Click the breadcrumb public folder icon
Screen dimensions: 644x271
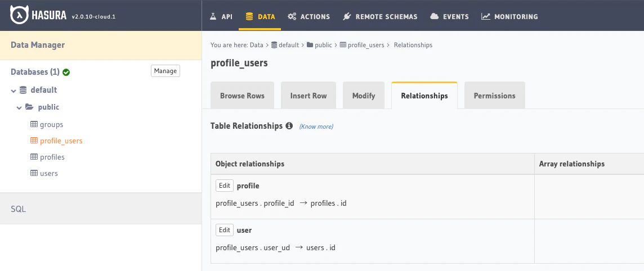[x=310, y=45]
